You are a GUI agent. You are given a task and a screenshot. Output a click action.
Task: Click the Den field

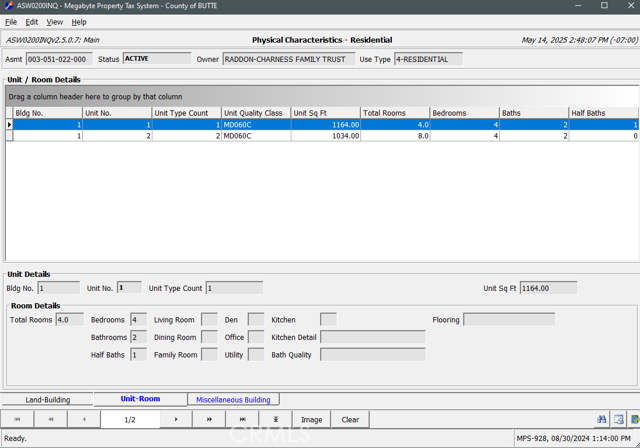click(256, 319)
